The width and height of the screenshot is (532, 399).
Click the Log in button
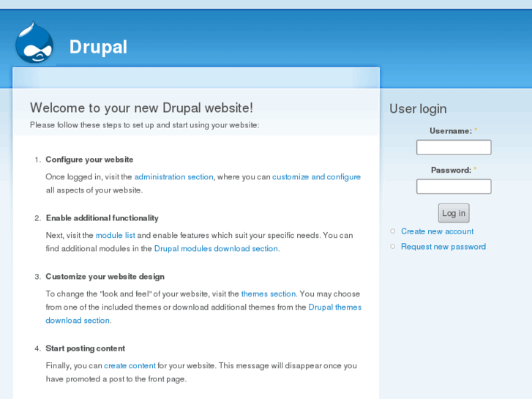coord(454,213)
